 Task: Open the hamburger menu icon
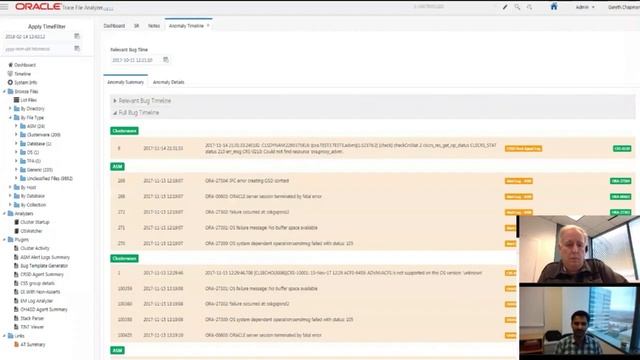point(4,7)
